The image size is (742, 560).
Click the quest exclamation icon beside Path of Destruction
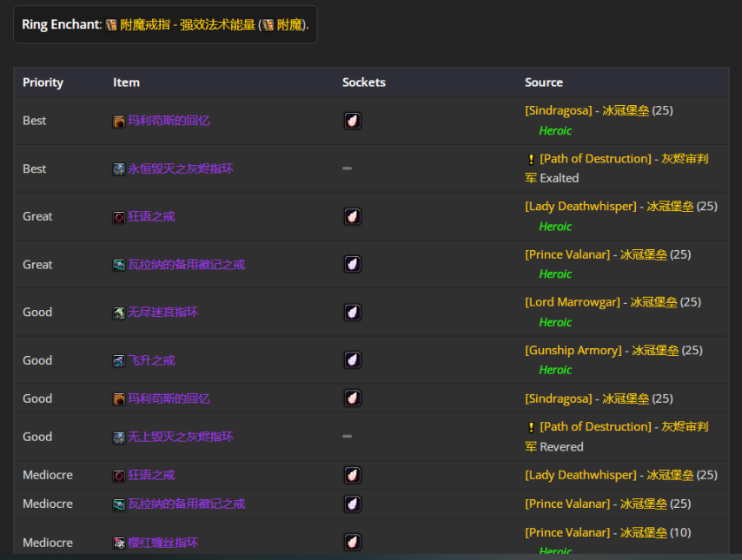pyautogui.click(x=531, y=159)
